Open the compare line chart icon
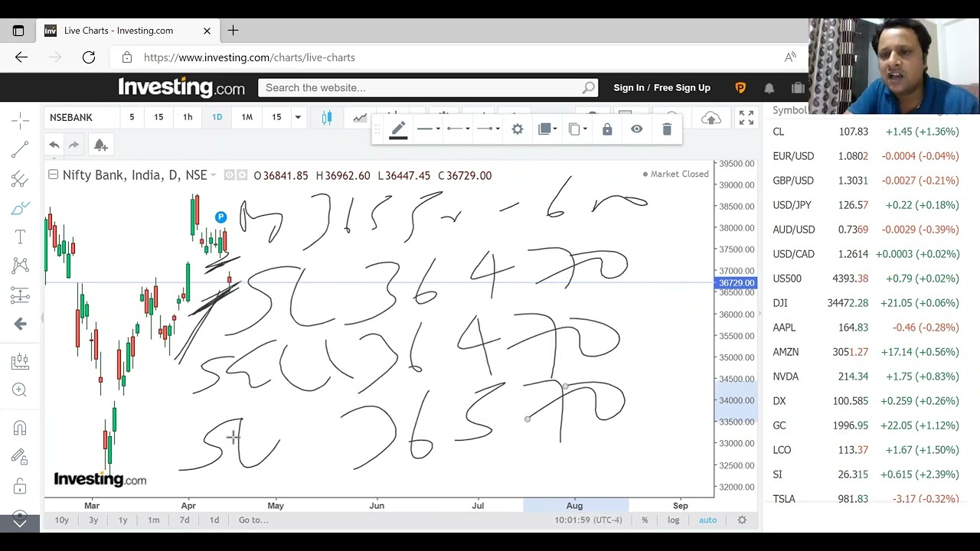The image size is (980, 551). pyautogui.click(x=360, y=117)
